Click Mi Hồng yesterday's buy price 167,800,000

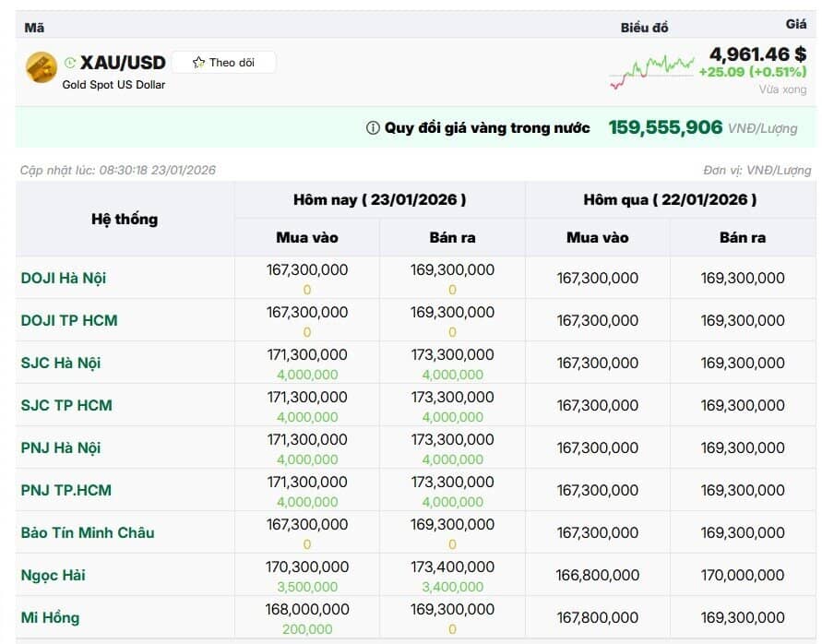tap(598, 618)
